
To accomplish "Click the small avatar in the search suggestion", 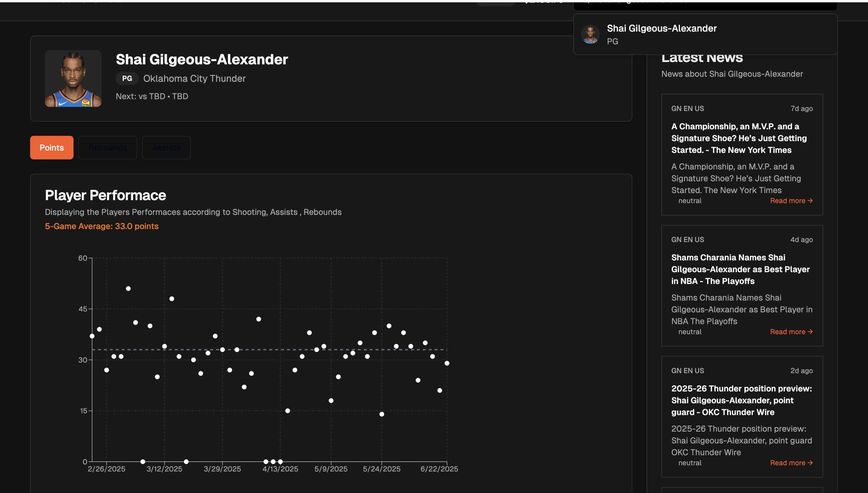I will tap(590, 34).
